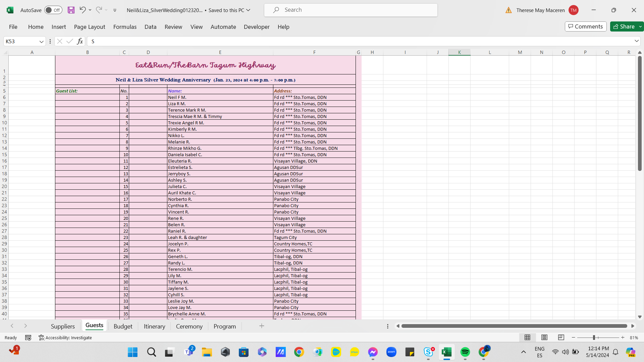
Task: Undo the last action
Action: click(x=83, y=10)
